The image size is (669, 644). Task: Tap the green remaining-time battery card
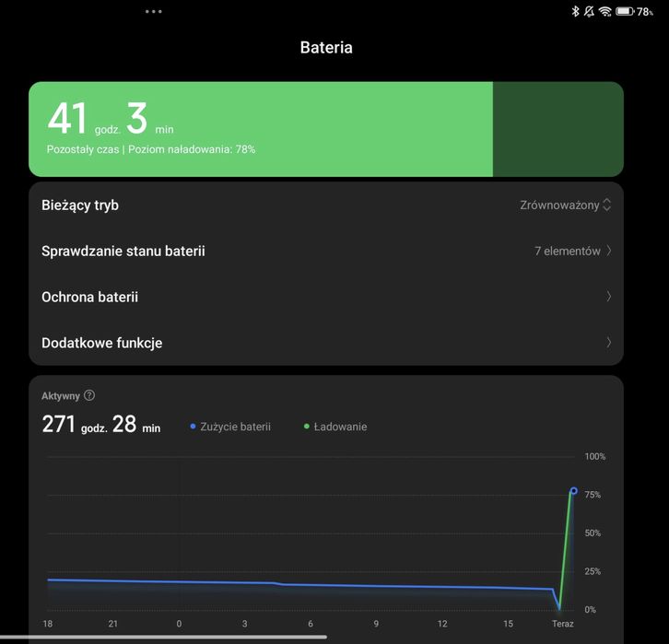pyautogui.click(x=326, y=129)
